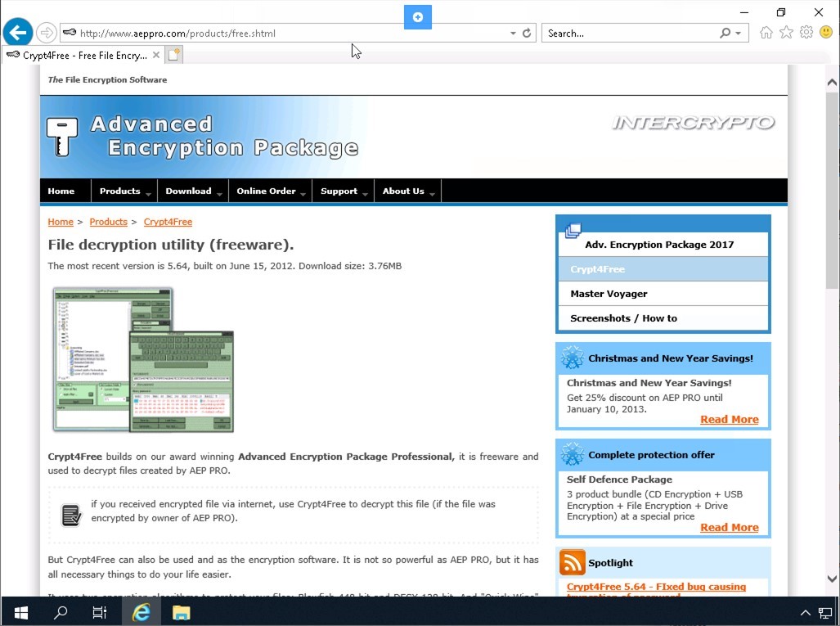Screen dimensions: 840x626
Task: Close the Crypt4Free browser tab
Action: (x=156, y=55)
